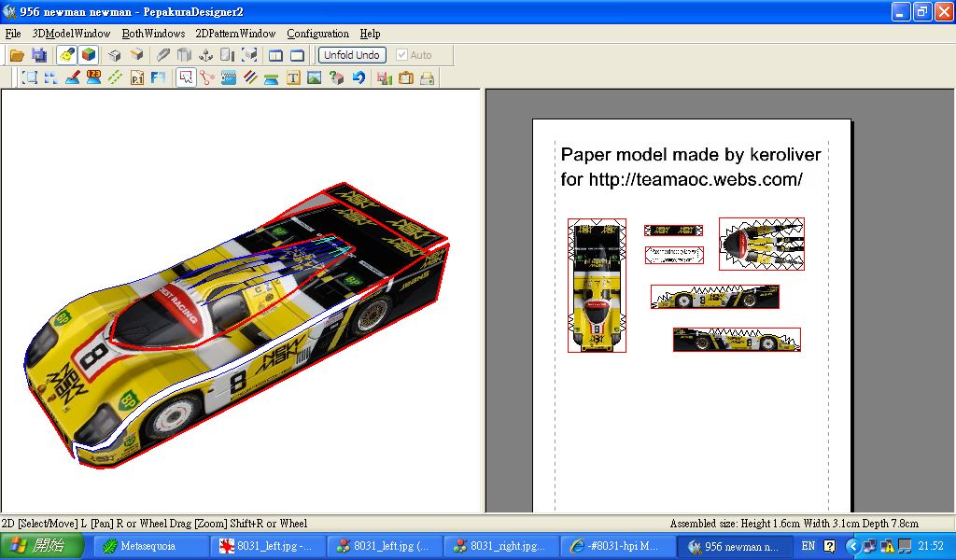This screenshot has height=560, width=956.
Task: Click the yellow-topped cube icon
Action: [x=136, y=55]
